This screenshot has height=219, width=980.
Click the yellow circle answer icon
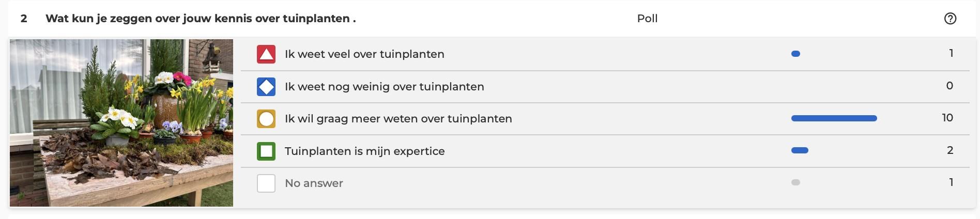tap(266, 119)
